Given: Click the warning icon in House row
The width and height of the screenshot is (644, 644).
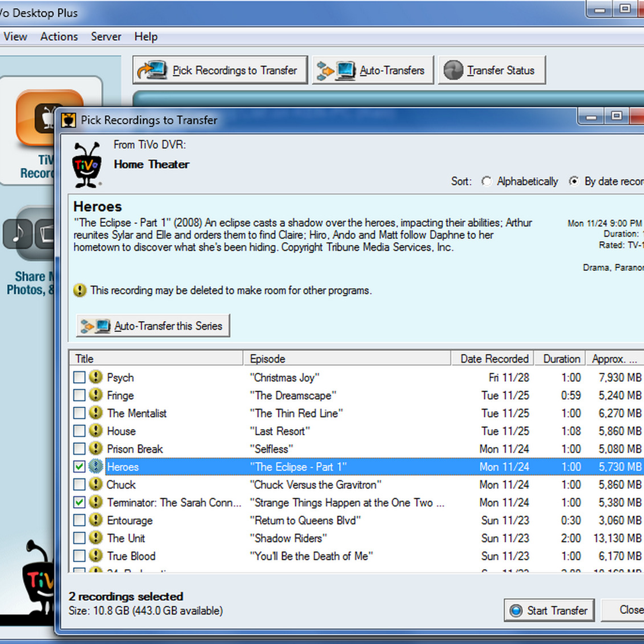Looking at the screenshot, I should pos(95,431).
